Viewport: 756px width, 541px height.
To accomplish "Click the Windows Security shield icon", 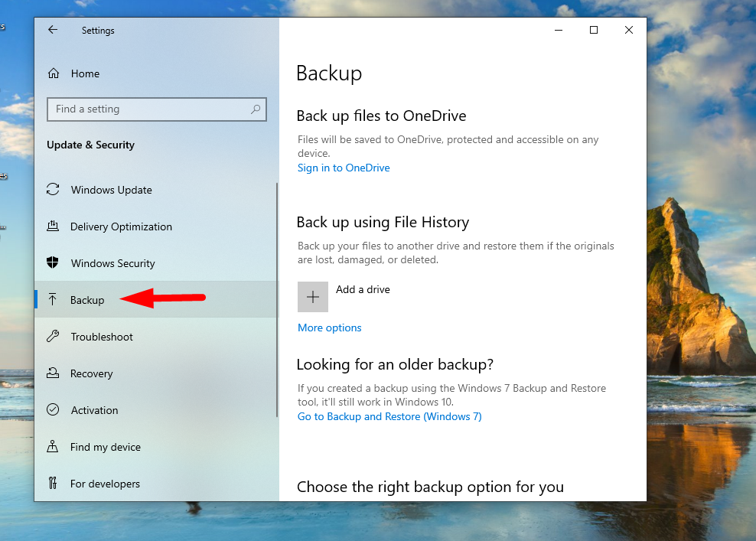I will pyautogui.click(x=53, y=263).
